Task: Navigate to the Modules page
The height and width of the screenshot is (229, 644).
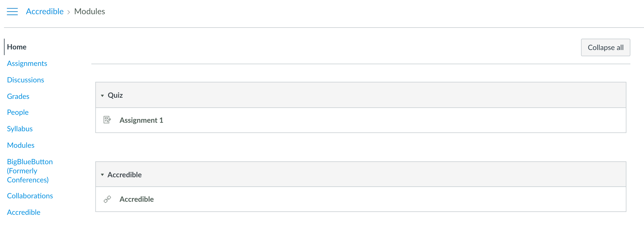Action: tap(20, 145)
